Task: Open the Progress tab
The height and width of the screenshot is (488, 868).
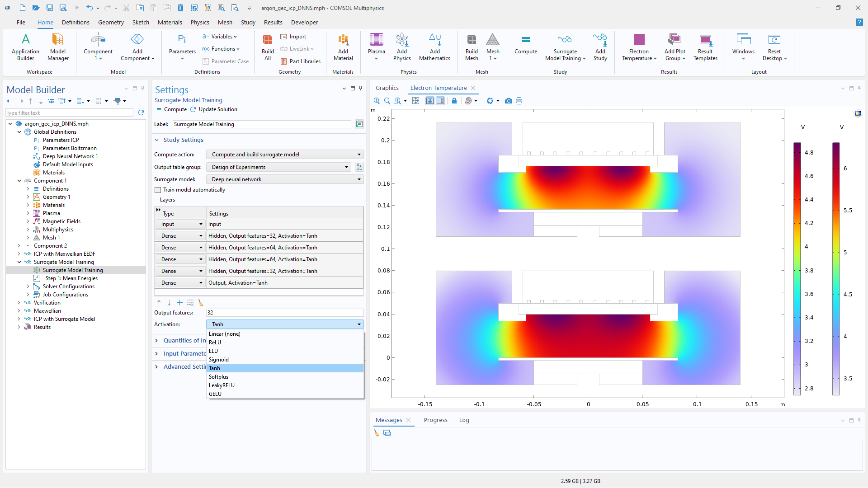Action: pyautogui.click(x=435, y=420)
